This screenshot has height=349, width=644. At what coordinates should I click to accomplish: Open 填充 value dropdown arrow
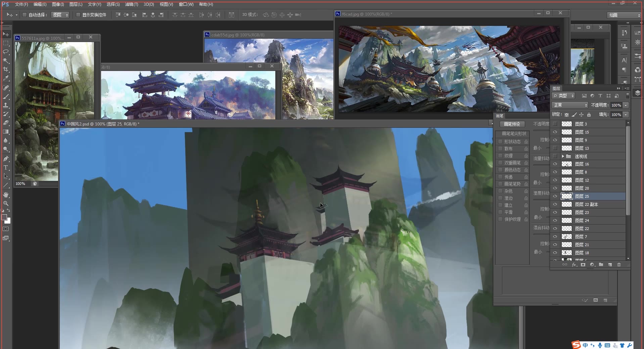tap(626, 115)
